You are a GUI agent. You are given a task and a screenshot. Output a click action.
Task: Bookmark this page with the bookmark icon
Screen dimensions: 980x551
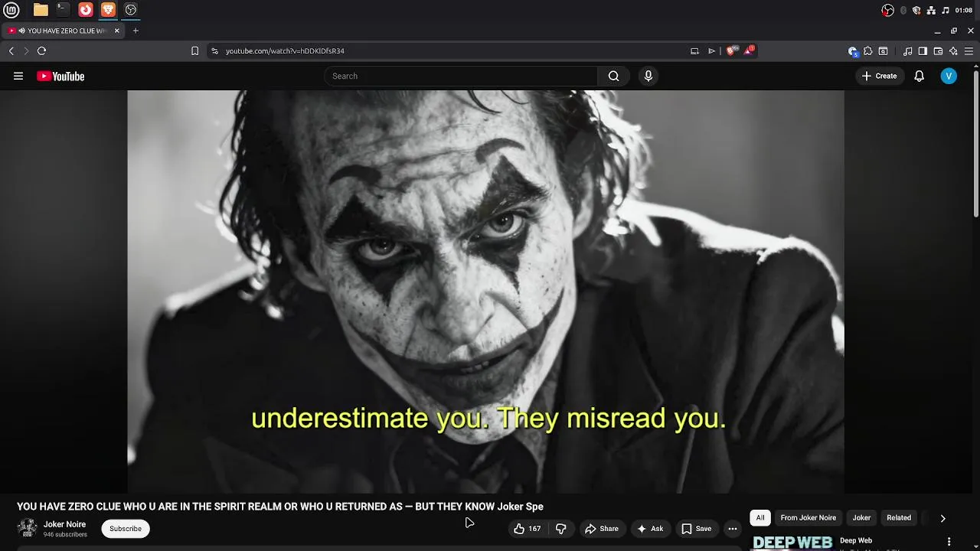194,51
